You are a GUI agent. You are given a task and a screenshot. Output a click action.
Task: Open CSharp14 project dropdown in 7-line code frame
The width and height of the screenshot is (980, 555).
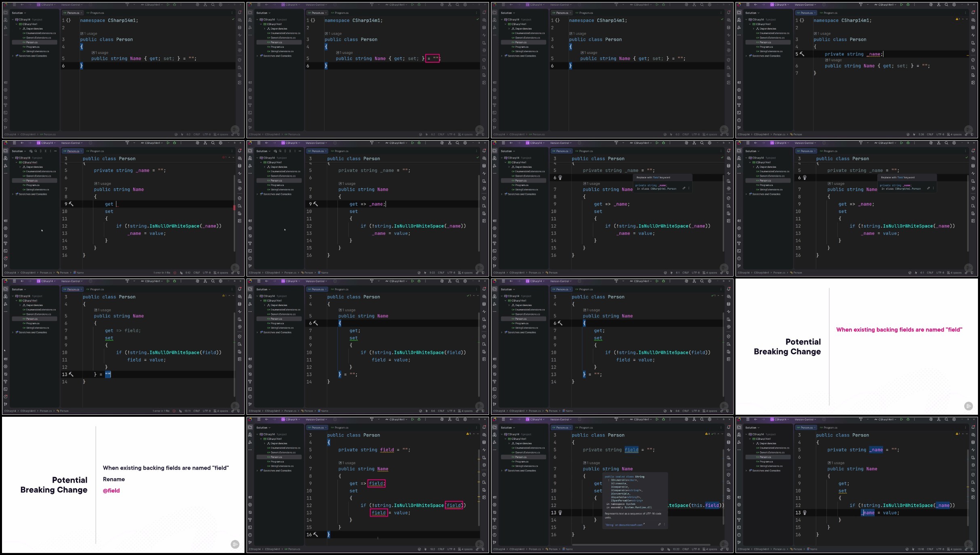[780, 5]
